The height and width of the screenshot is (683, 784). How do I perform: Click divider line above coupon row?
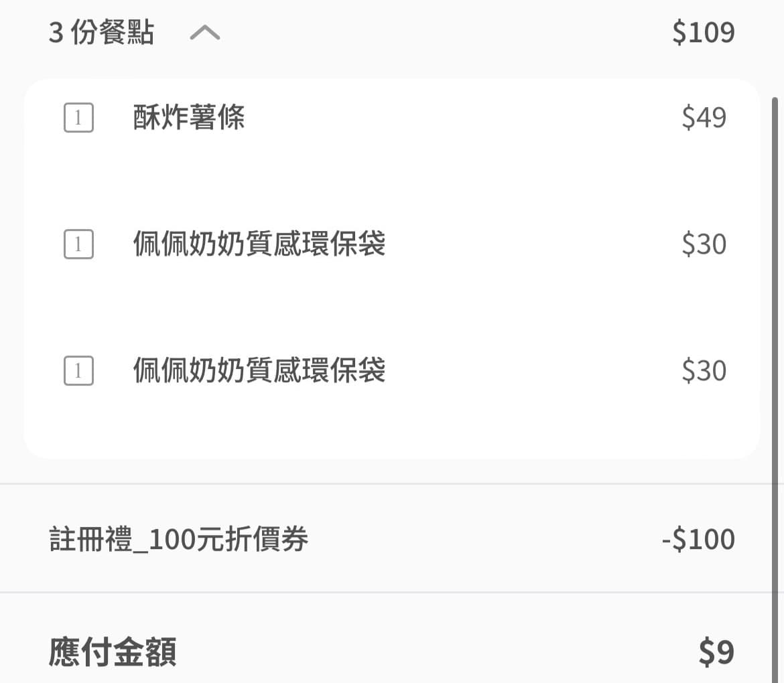coord(386,483)
